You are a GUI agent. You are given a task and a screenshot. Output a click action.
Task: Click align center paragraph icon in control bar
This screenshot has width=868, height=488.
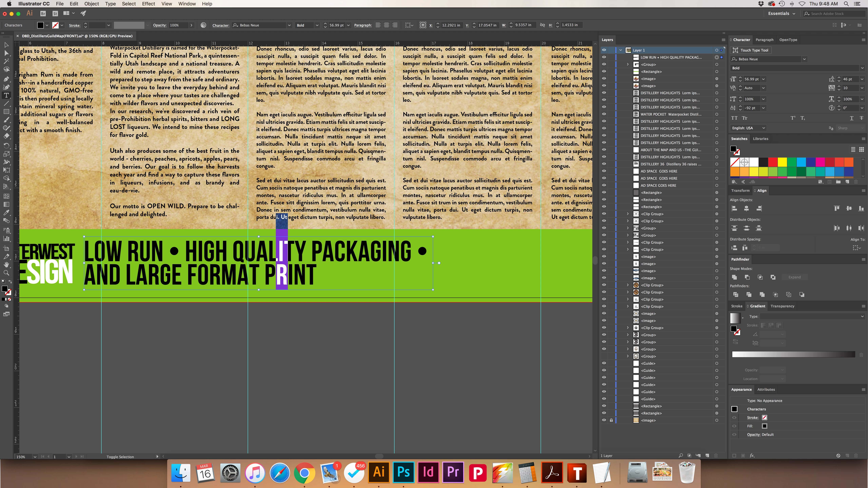point(387,25)
